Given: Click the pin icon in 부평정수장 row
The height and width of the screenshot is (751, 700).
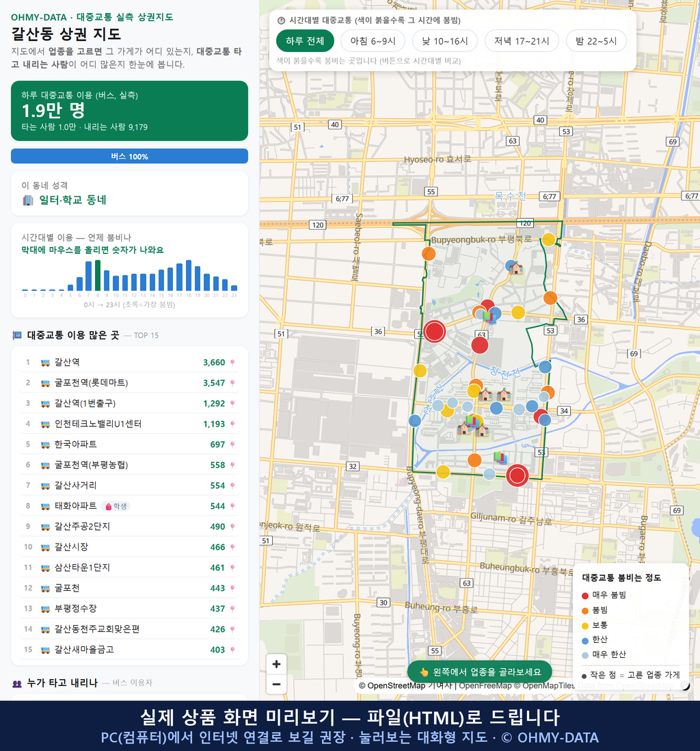Looking at the screenshot, I should [232, 609].
